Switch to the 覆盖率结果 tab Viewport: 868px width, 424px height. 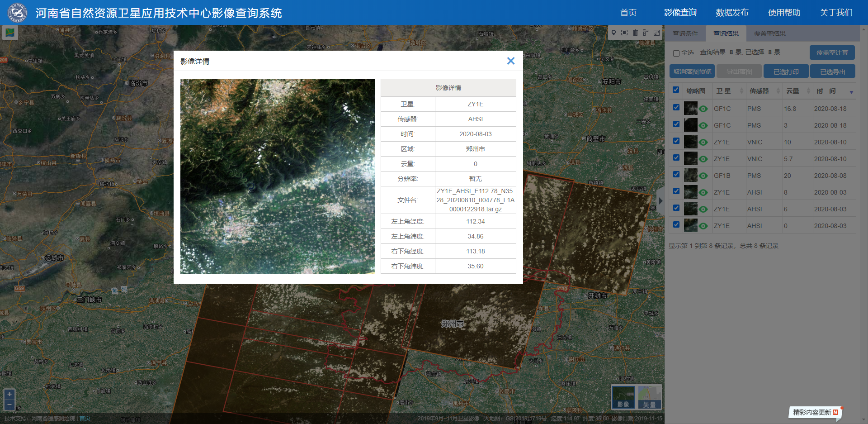point(770,33)
